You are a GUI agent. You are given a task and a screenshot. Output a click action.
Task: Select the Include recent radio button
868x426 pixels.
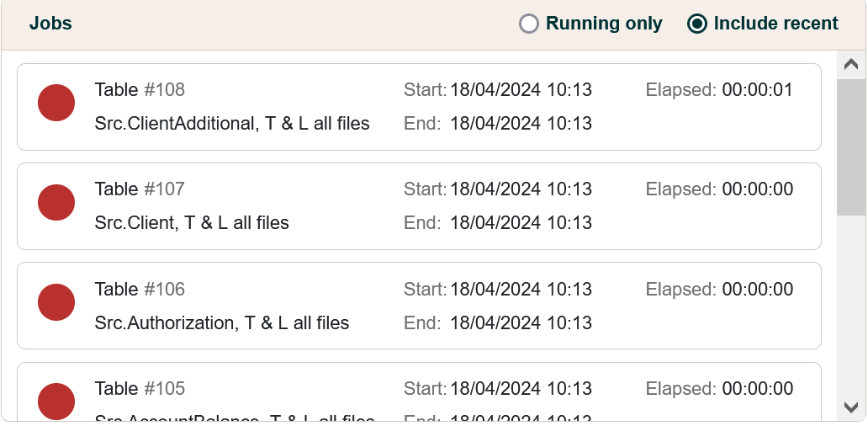click(x=696, y=24)
